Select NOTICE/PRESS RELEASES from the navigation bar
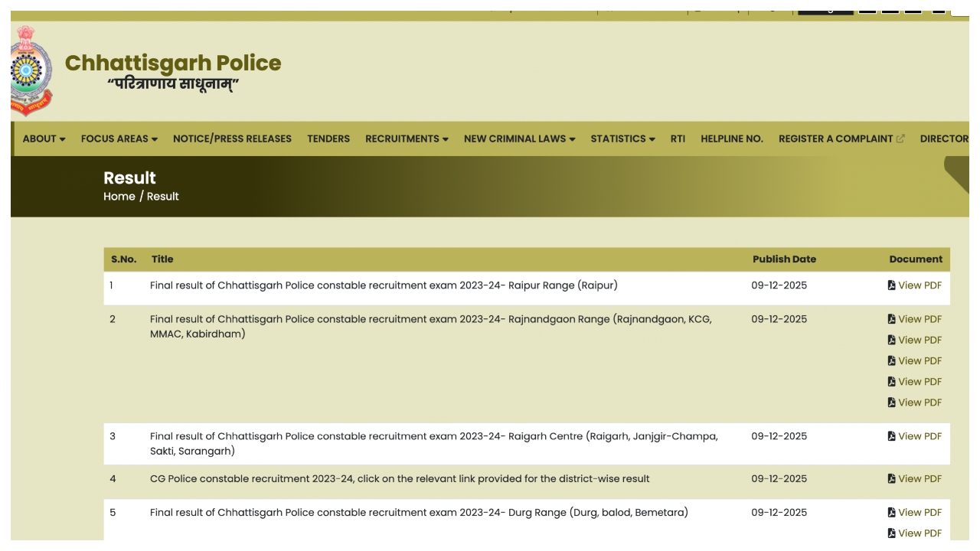 (232, 139)
